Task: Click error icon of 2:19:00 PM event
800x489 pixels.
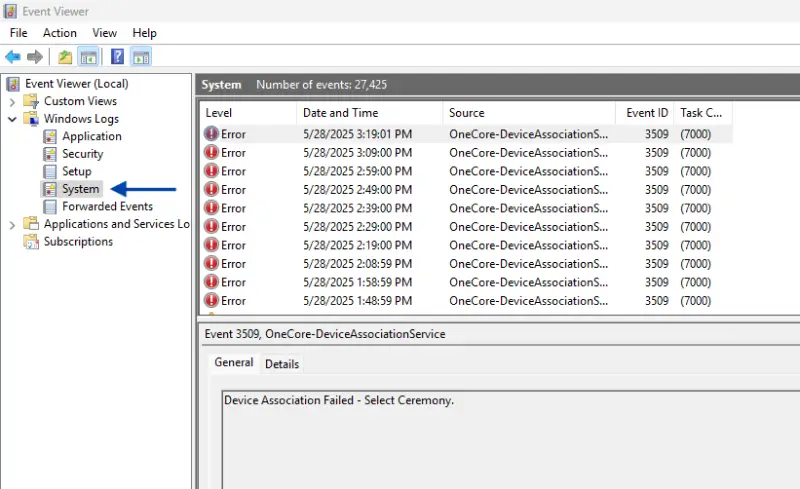Action: (211, 245)
